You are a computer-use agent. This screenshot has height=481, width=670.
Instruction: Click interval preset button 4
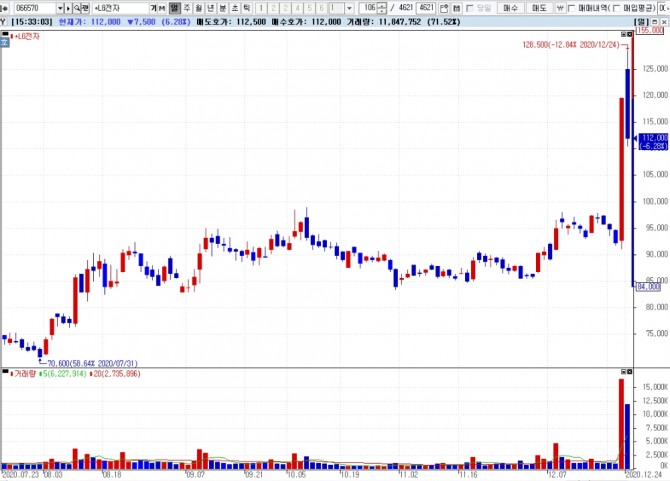coord(298,8)
